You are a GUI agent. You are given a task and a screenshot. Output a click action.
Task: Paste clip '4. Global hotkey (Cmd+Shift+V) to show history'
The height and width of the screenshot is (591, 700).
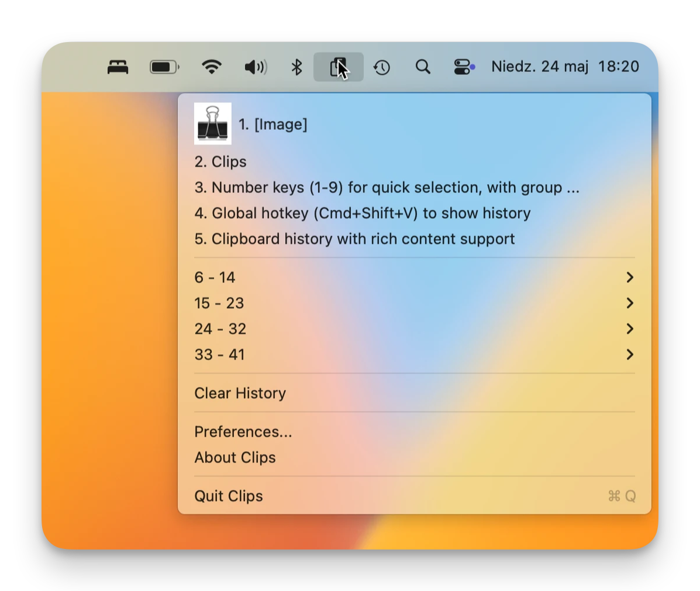(x=414, y=213)
